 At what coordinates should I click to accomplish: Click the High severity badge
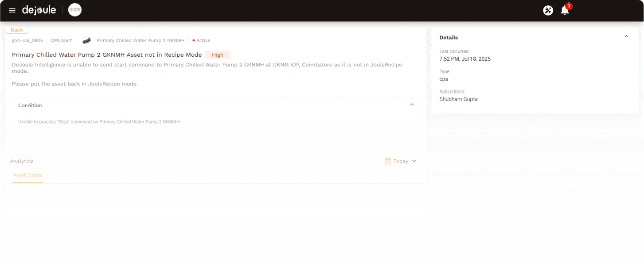tap(218, 55)
